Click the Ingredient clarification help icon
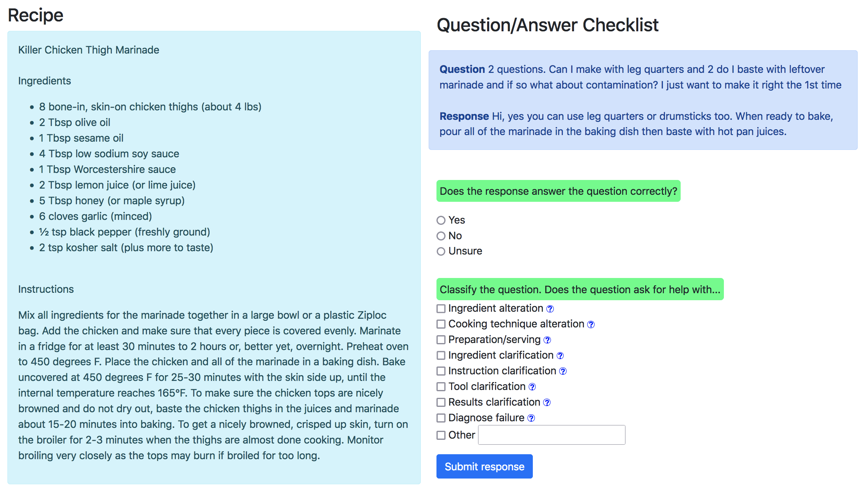Screen dimensions: 868x495 tap(560, 356)
